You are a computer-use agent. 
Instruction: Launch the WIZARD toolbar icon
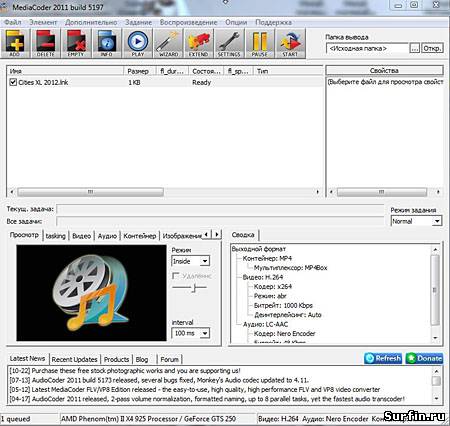168,44
